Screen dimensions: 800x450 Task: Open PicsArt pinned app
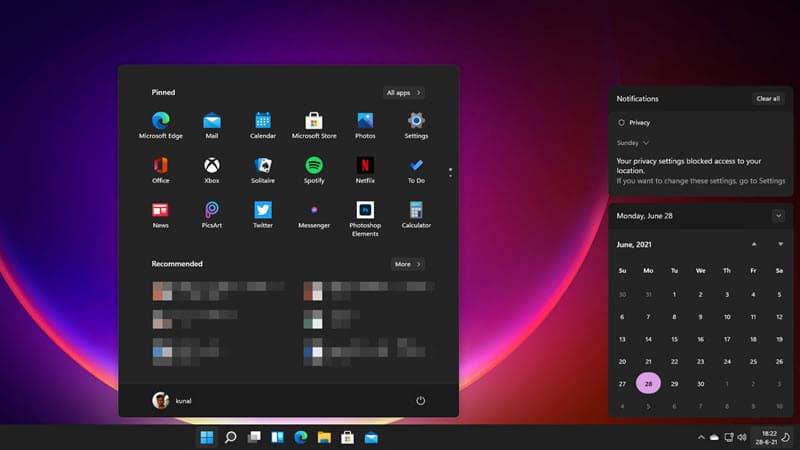click(x=212, y=214)
